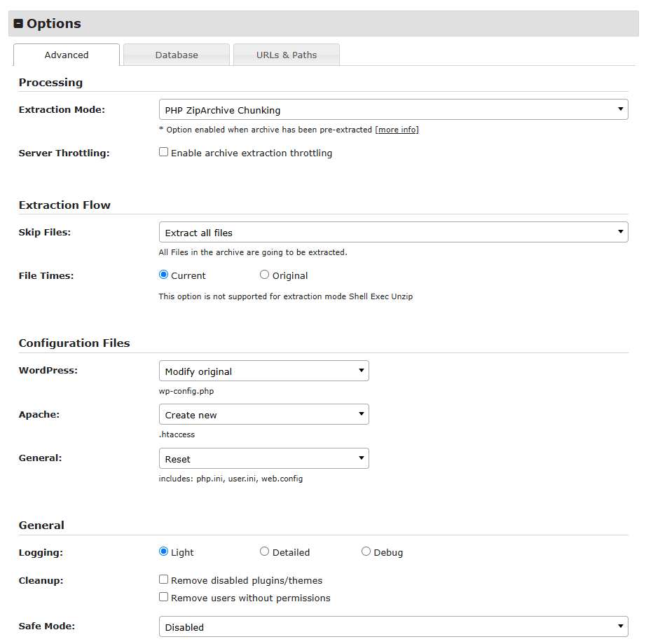
Task: Open the WordPress config dropdown
Action: [263, 371]
